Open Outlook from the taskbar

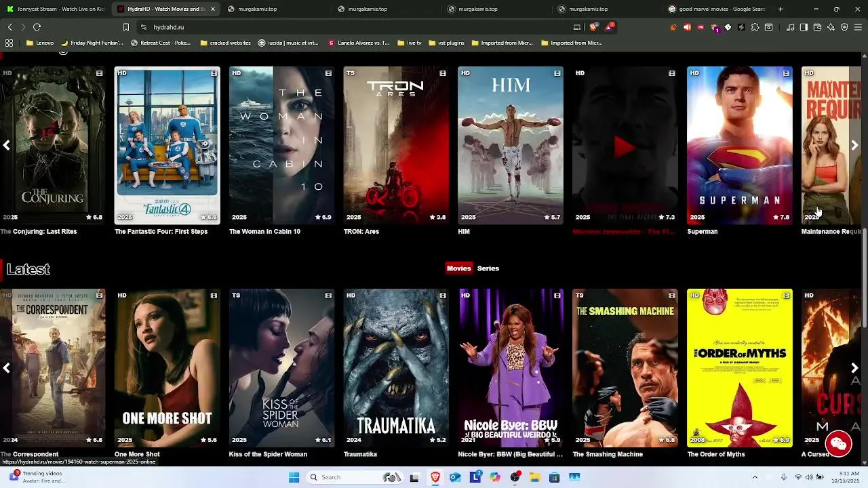pyautogui.click(x=455, y=477)
